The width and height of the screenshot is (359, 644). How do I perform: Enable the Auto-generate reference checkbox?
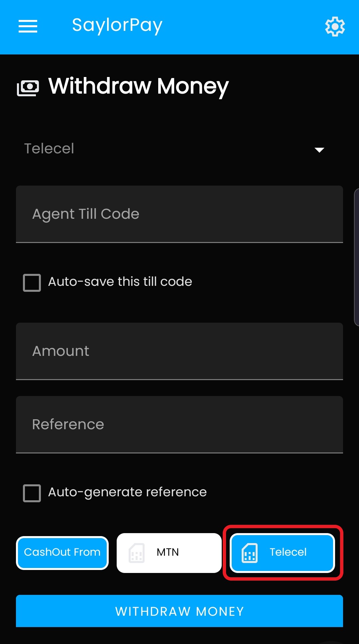32,493
